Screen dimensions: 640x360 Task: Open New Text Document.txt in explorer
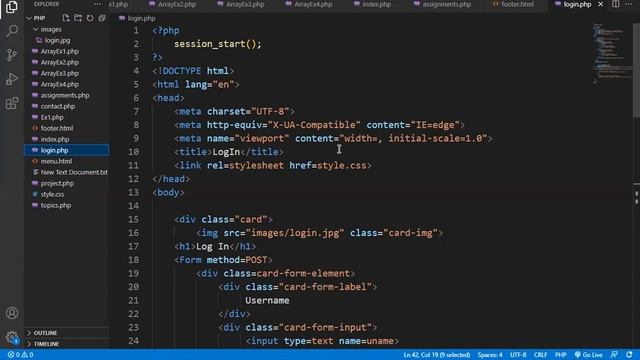pos(74,172)
